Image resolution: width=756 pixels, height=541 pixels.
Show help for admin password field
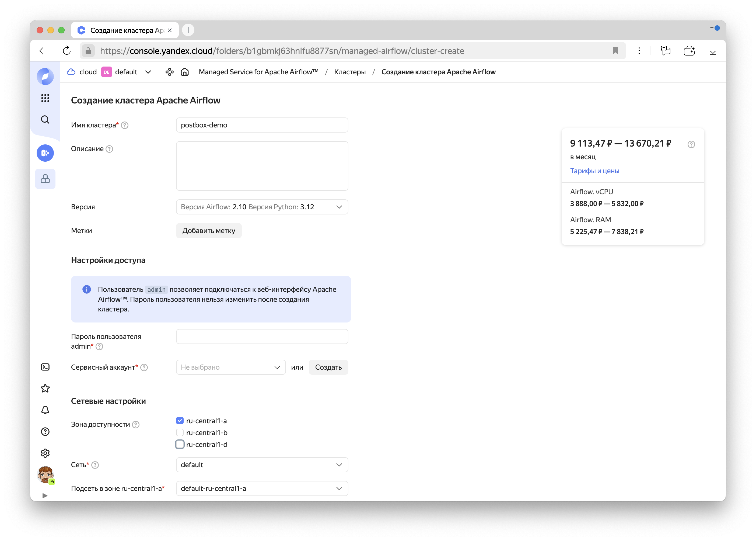tap(99, 346)
